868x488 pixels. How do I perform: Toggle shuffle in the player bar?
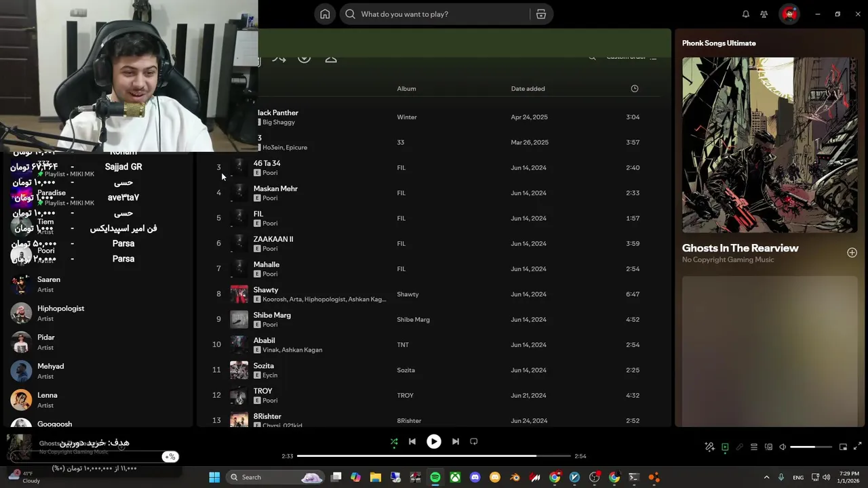(x=394, y=442)
